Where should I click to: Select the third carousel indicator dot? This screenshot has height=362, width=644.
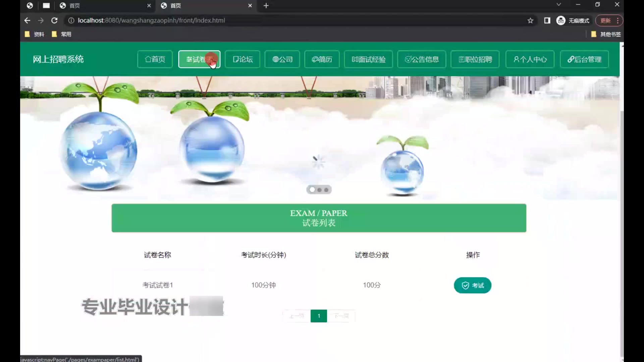tap(326, 190)
